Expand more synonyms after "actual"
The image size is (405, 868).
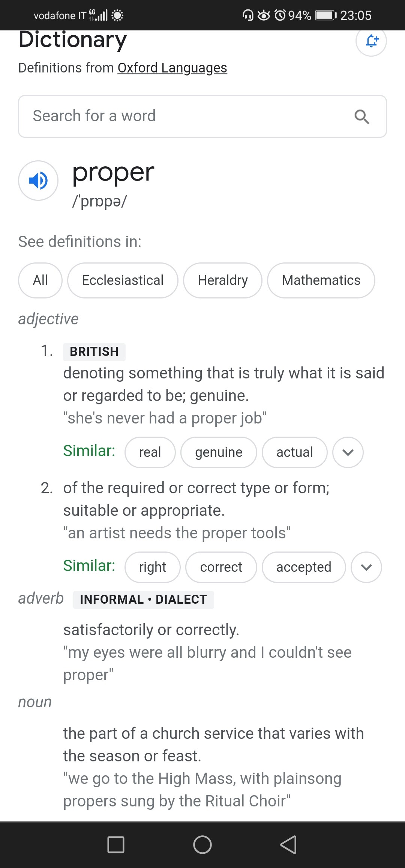[348, 452]
